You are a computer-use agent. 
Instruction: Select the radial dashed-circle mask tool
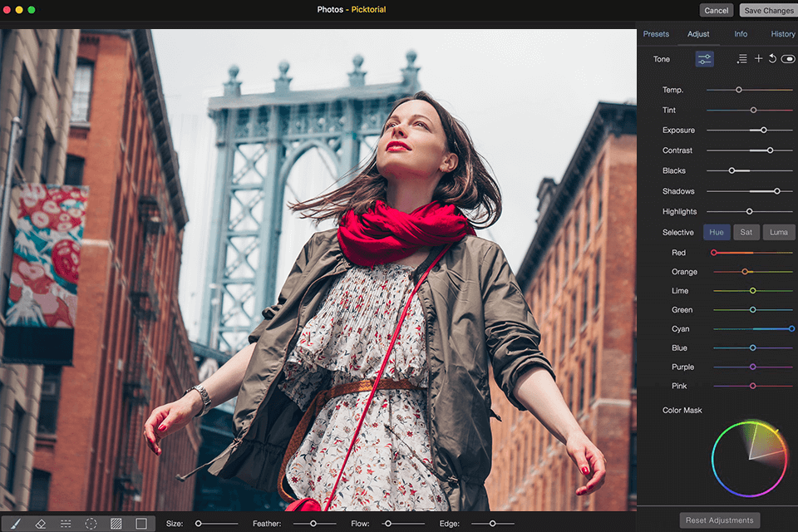91,524
